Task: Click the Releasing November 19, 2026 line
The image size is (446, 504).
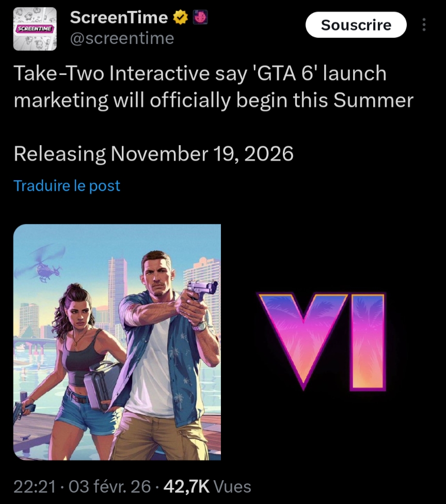Action: [153, 154]
